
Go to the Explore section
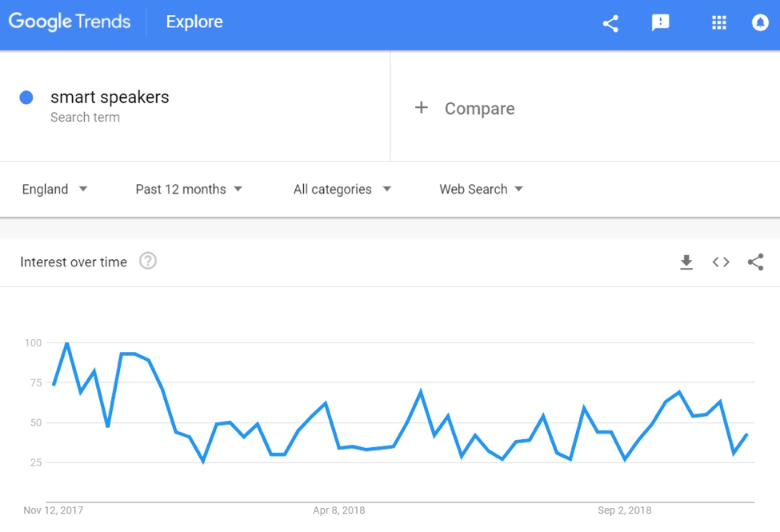194,22
